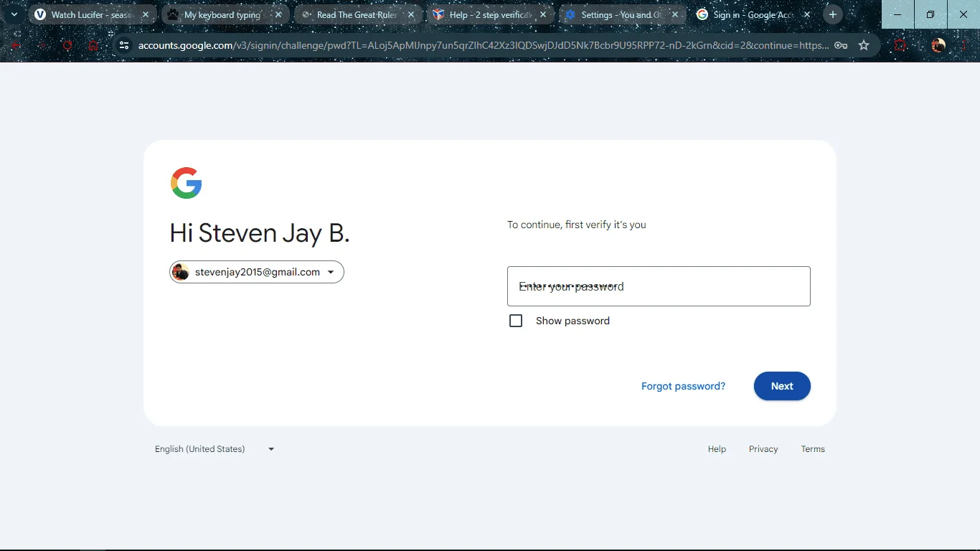Enable the Show password checkbox
The image size is (980, 551).
pos(516,321)
